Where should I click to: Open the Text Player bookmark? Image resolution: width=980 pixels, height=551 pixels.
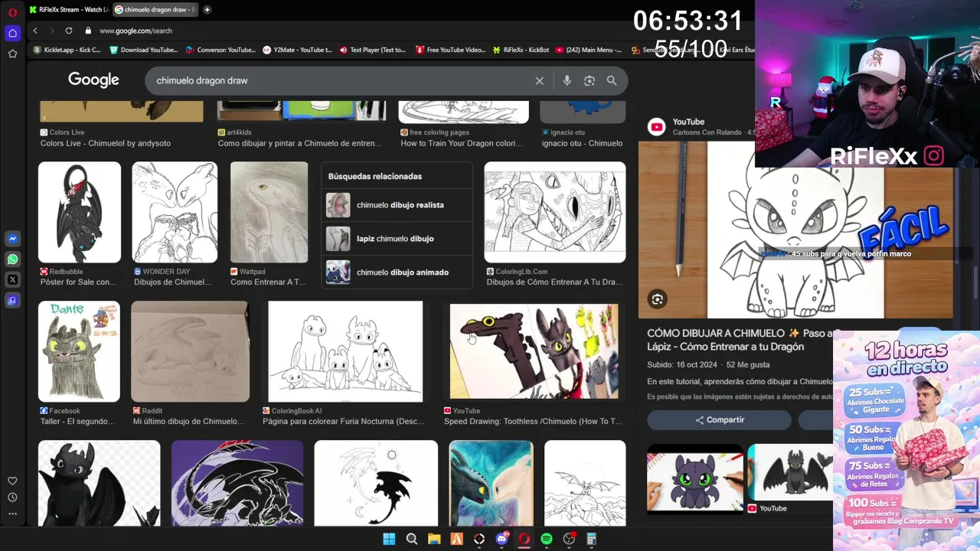point(372,50)
